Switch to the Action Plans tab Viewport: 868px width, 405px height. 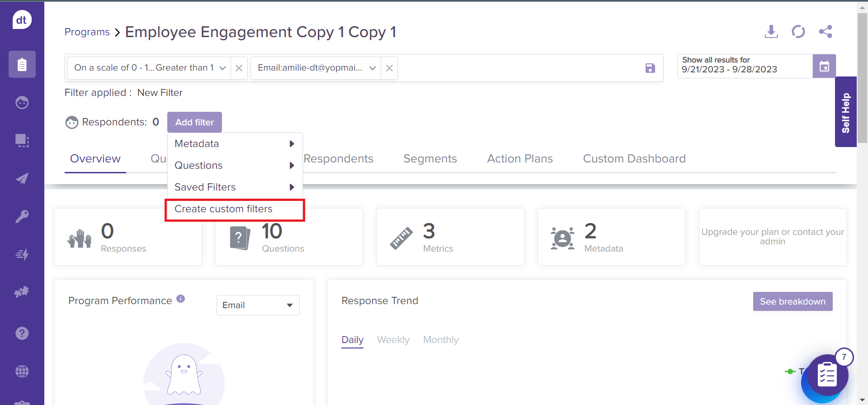click(x=520, y=159)
